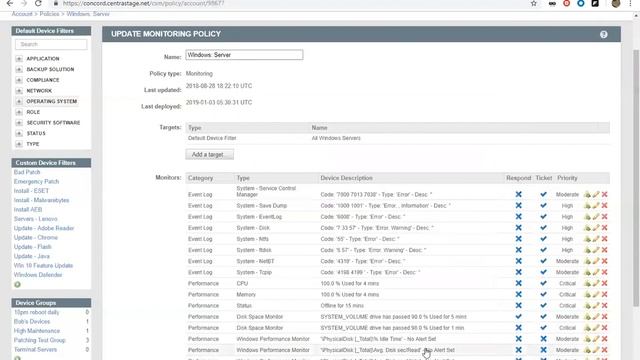The image size is (640, 360).
Task: Open the Terminal Servers device group
Action: tap(36, 350)
